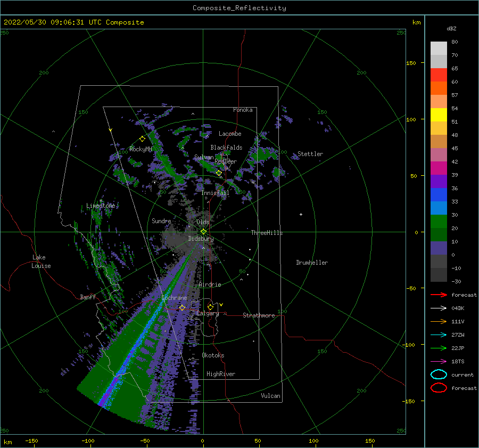Click the Innisfail city label
This screenshot has width=479, height=448.
coord(215,193)
